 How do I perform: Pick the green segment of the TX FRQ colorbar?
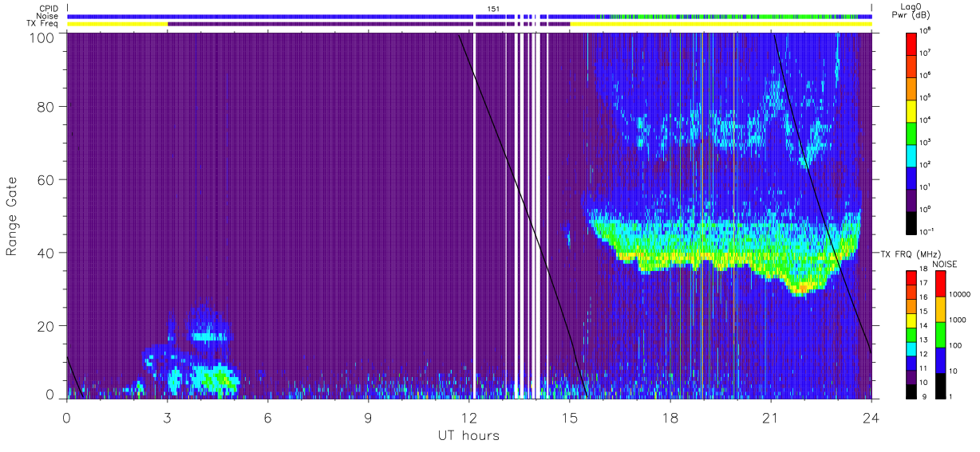pos(910,333)
